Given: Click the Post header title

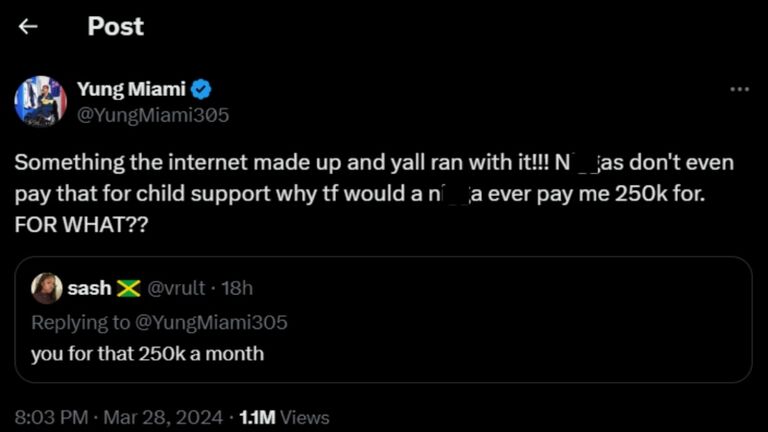Looking at the screenshot, I should [x=115, y=27].
